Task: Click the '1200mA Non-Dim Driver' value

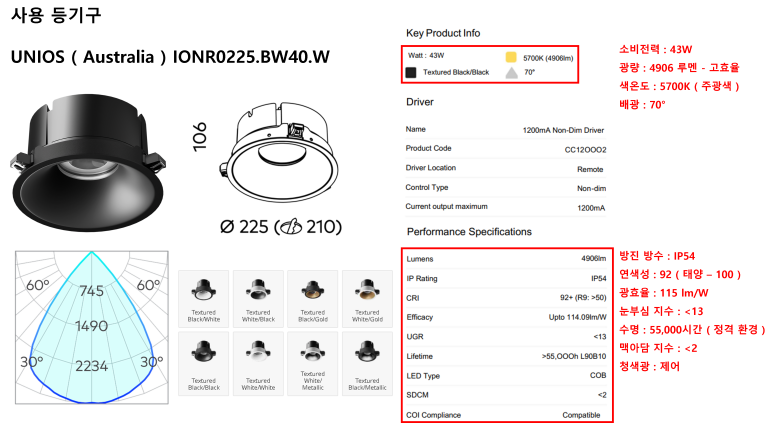Action: tap(563, 130)
